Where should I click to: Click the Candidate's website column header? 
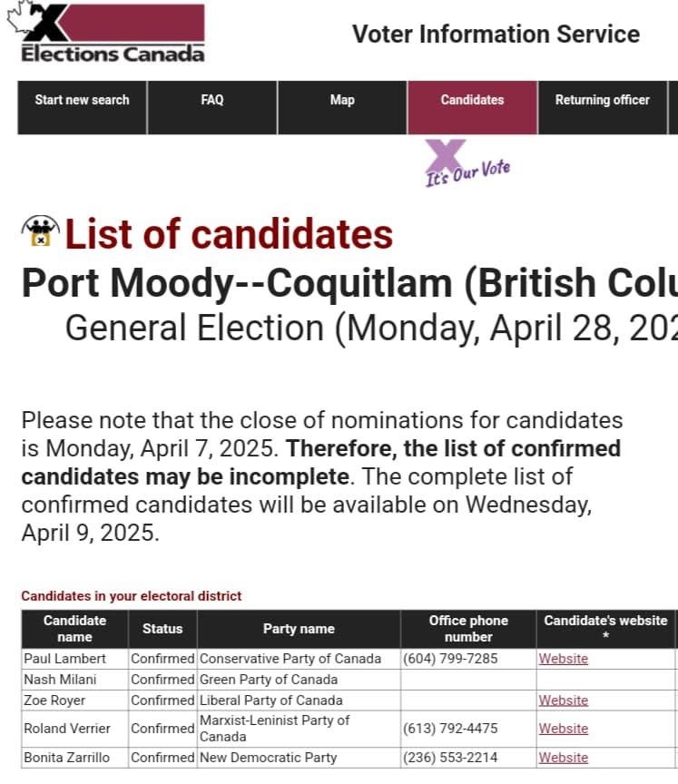(606, 629)
